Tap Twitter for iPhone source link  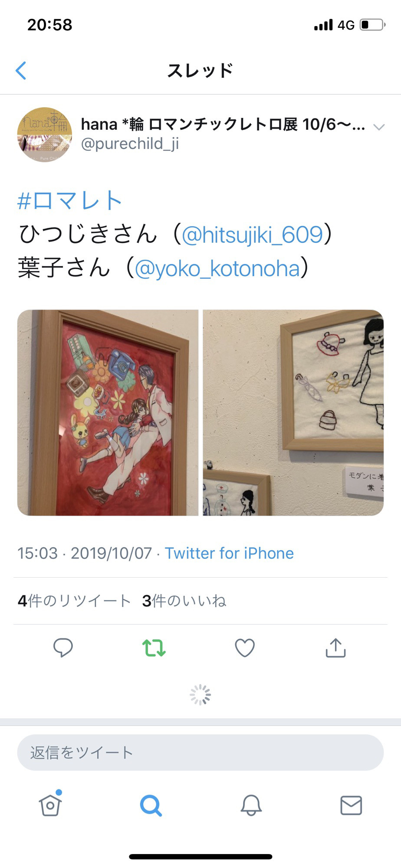[229, 553]
